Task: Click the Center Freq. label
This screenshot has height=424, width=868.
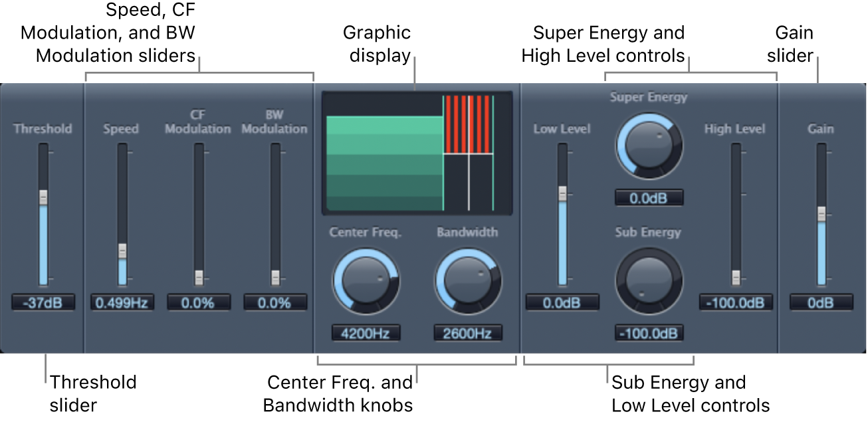Action: 365,232
